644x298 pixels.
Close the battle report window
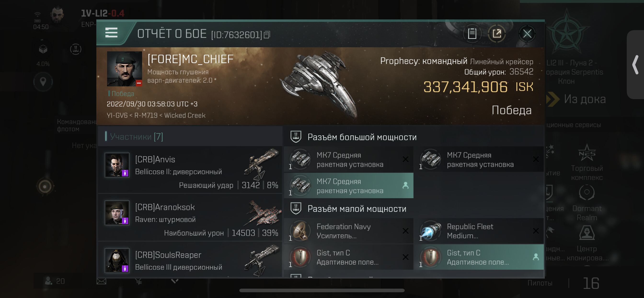click(x=527, y=34)
